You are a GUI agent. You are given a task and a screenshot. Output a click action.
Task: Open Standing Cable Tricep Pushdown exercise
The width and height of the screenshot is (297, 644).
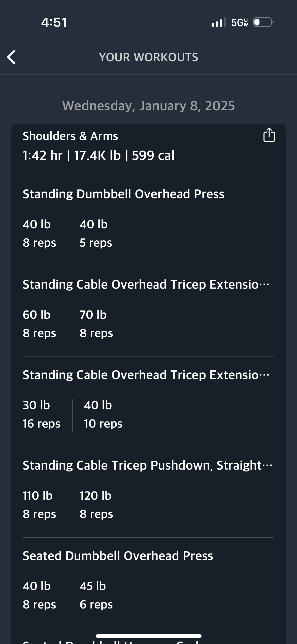tap(147, 465)
